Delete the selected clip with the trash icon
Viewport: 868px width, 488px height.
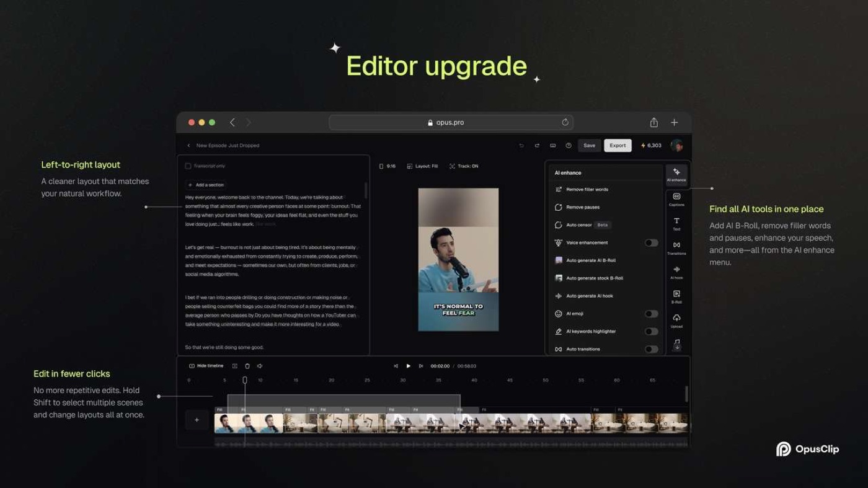pyautogui.click(x=247, y=366)
